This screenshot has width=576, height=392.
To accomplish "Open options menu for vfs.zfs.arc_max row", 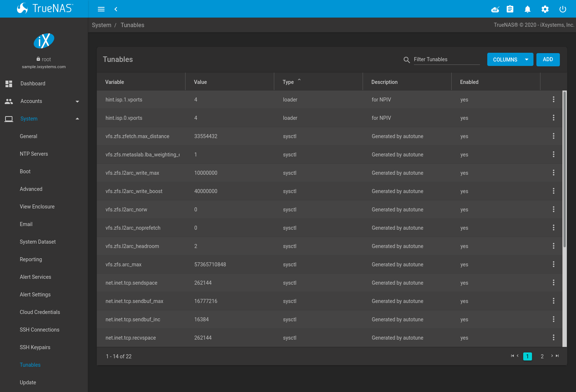I will [x=553, y=264].
